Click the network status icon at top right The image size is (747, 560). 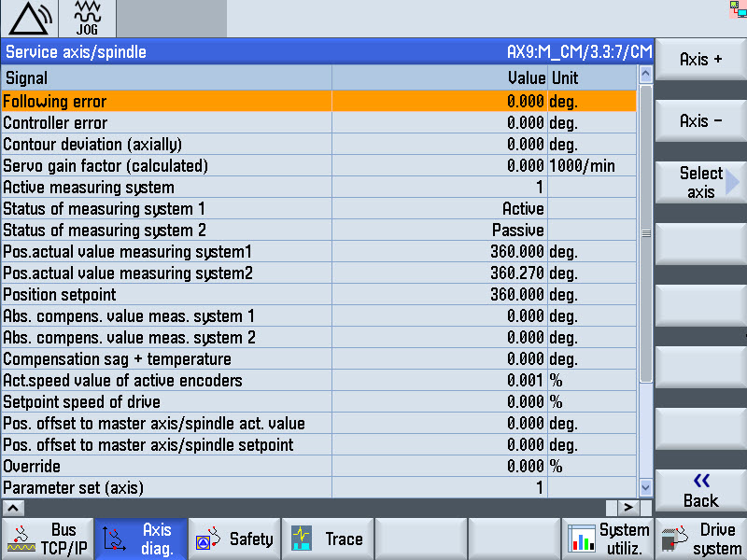point(740,8)
